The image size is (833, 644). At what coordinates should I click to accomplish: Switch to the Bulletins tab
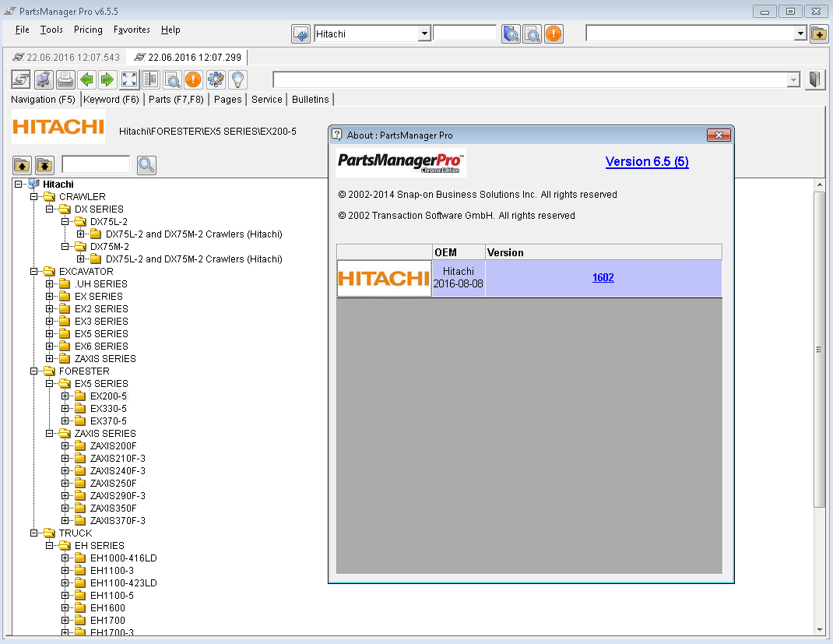tap(311, 100)
